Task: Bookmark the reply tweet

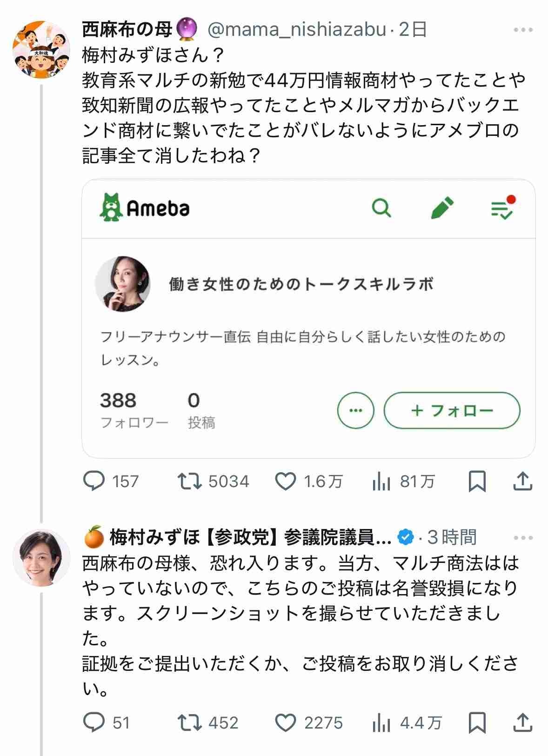Action: (477, 723)
